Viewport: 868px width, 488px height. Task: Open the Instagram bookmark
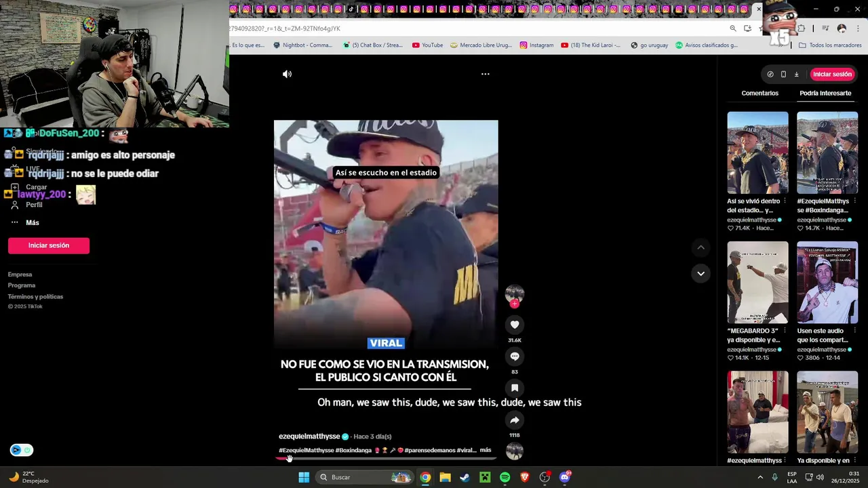coord(536,45)
